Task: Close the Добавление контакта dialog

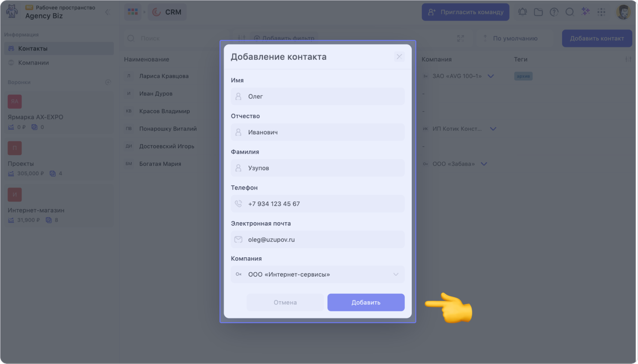Action: pos(399,57)
